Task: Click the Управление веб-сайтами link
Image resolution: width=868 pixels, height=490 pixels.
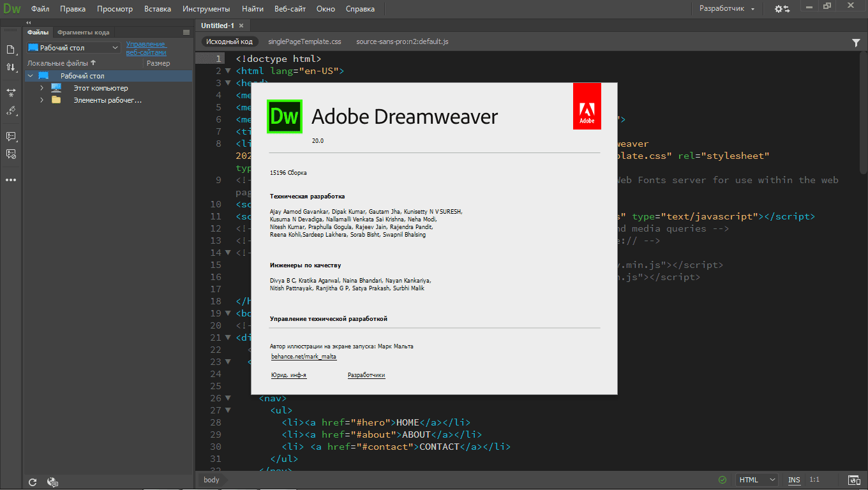Action: (146, 48)
